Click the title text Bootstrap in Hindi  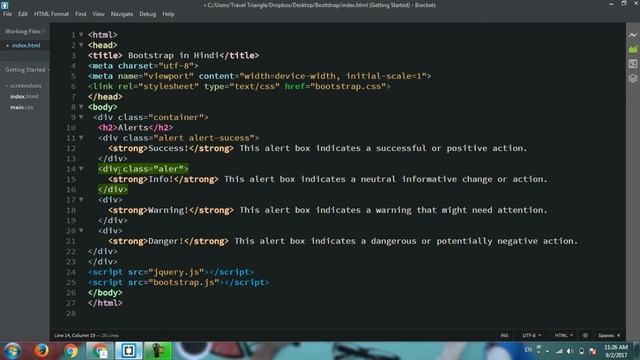(173, 56)
